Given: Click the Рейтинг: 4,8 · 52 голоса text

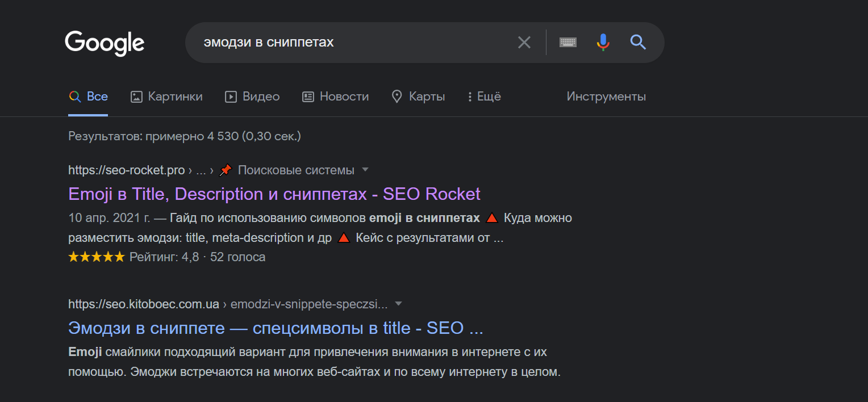Looking at the screenshot, I should tap(197, 257).
